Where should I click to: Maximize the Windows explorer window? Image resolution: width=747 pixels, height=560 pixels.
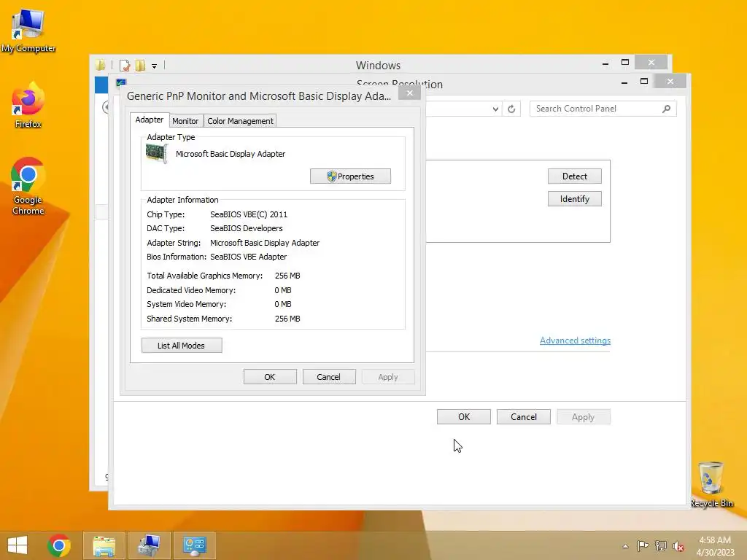tap(625, 63)
